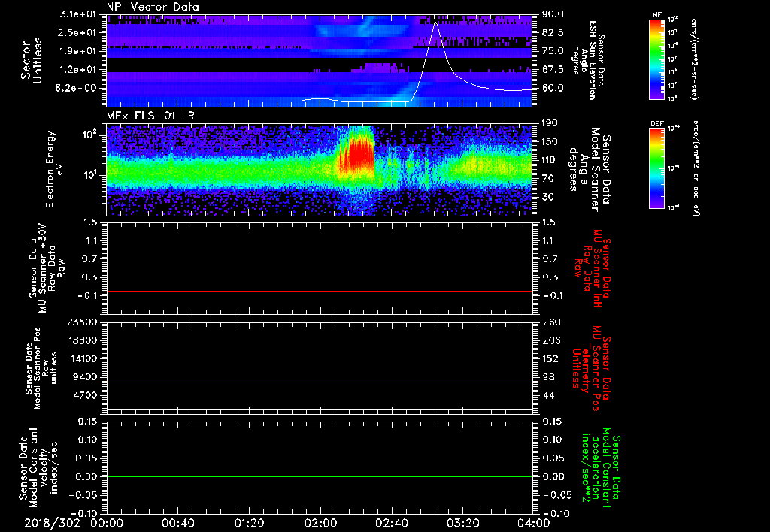The width and height of the screenshot is (770, 532).
Task: Click the "3.1e+01" sector tick label
Action: (x=78, y=14)
